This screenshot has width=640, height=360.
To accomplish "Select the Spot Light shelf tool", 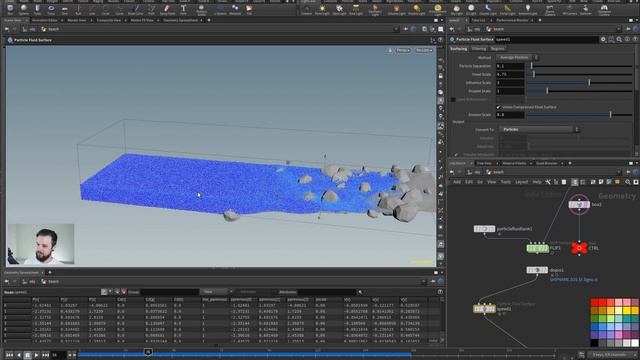I will pyautogui.click(x=339, y=9).
